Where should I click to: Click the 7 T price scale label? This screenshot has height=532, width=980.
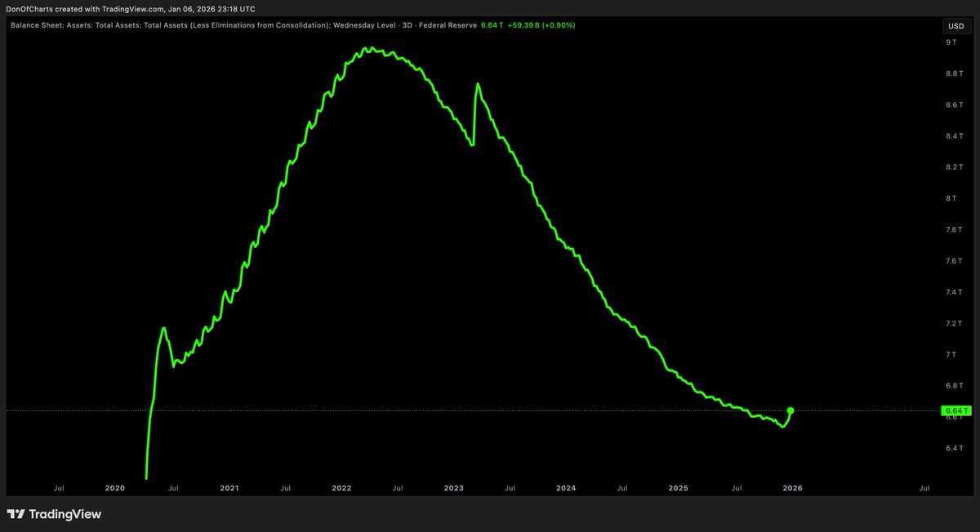(950, 354)
